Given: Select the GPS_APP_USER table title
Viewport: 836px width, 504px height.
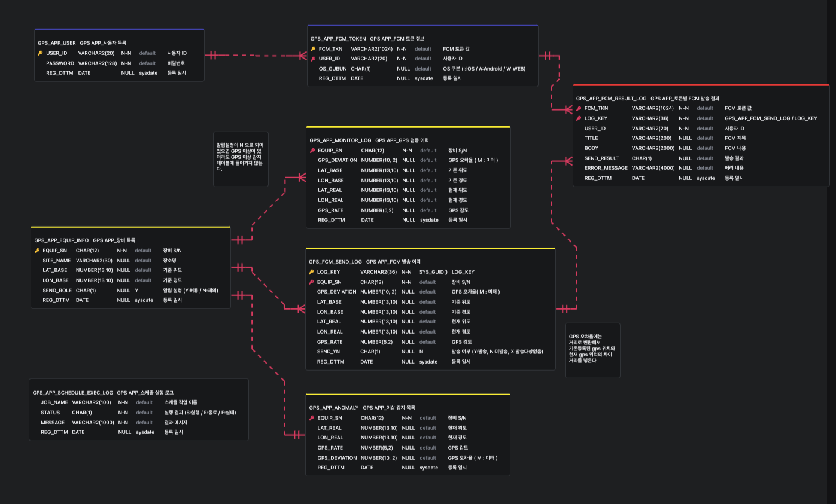Looking at the screenshot, I should pos(57,43).
